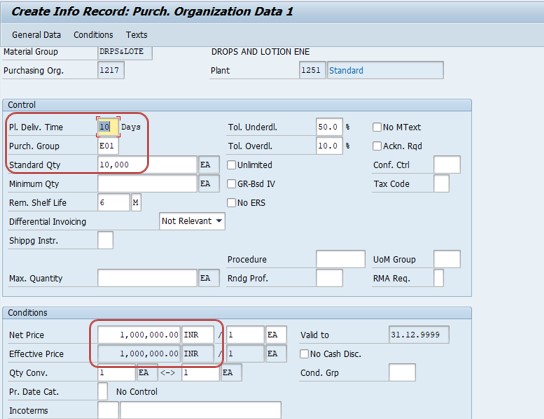Select the Max. Quantity field
The width and height of the screenshot is (544, 419).
147,278
